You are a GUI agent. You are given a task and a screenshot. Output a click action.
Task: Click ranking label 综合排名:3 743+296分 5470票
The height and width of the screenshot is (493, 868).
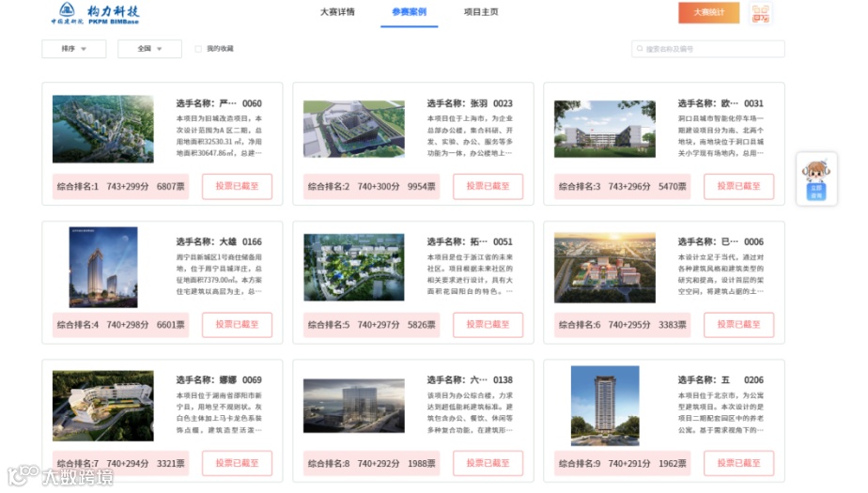click(622, 187)
